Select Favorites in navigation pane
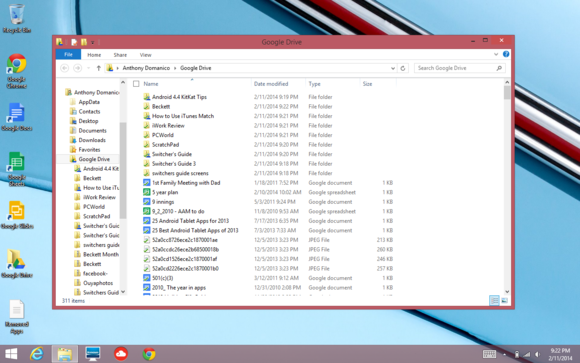 coord(89,150)
